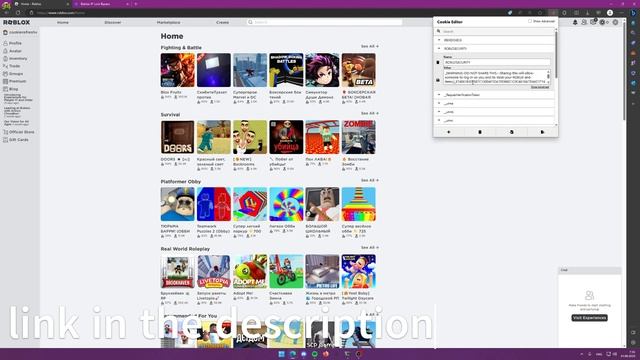Delete the expanded cookie with trash icon

[438, 62]
